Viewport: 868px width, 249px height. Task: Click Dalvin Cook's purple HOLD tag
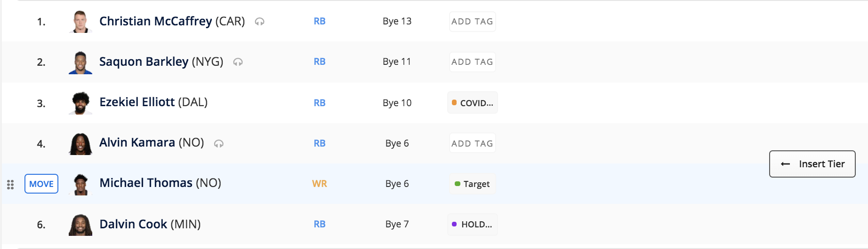[x=472, y=225]
